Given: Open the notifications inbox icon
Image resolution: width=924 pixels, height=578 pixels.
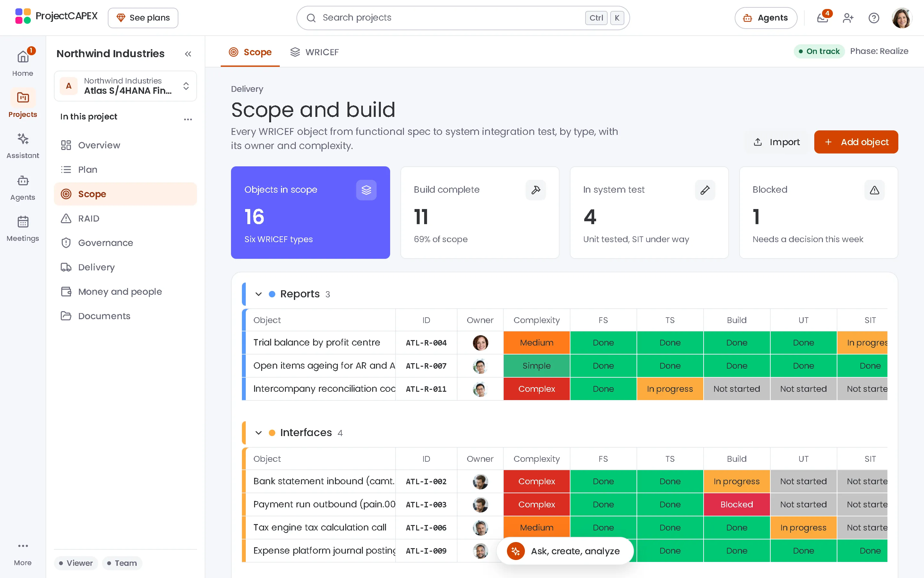Looking at the screenshot, I should point(822,18).
